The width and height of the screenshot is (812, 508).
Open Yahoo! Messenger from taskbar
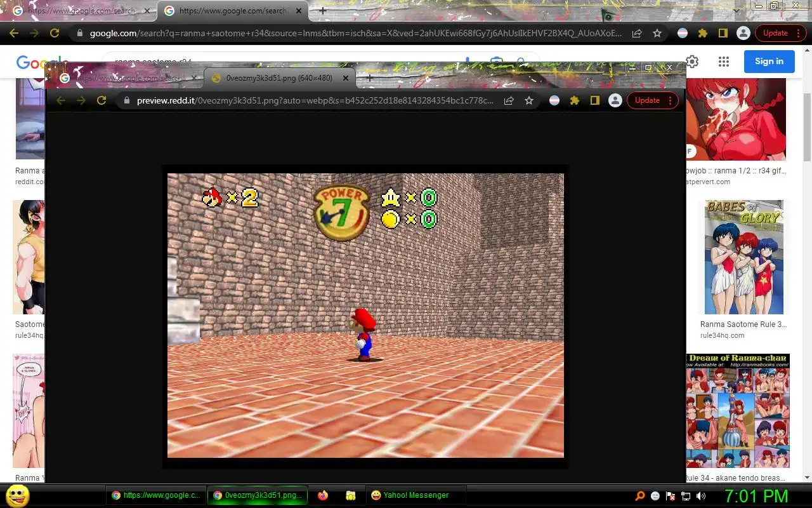click(x=416, y=495)
